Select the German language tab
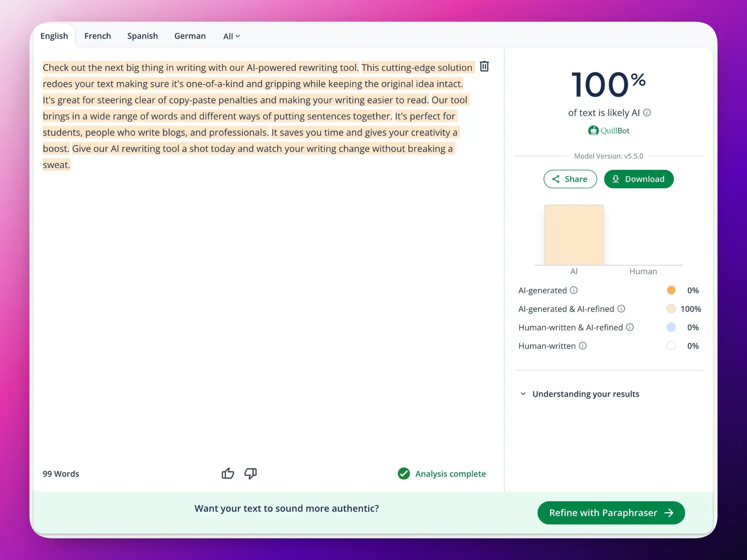 click(x=189, y=36)
